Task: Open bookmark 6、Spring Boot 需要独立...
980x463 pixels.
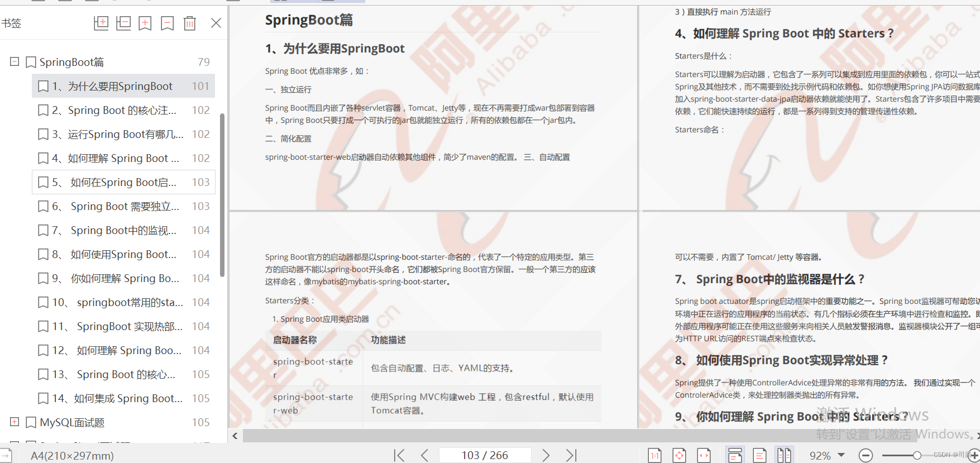Action: coord(123,206)
